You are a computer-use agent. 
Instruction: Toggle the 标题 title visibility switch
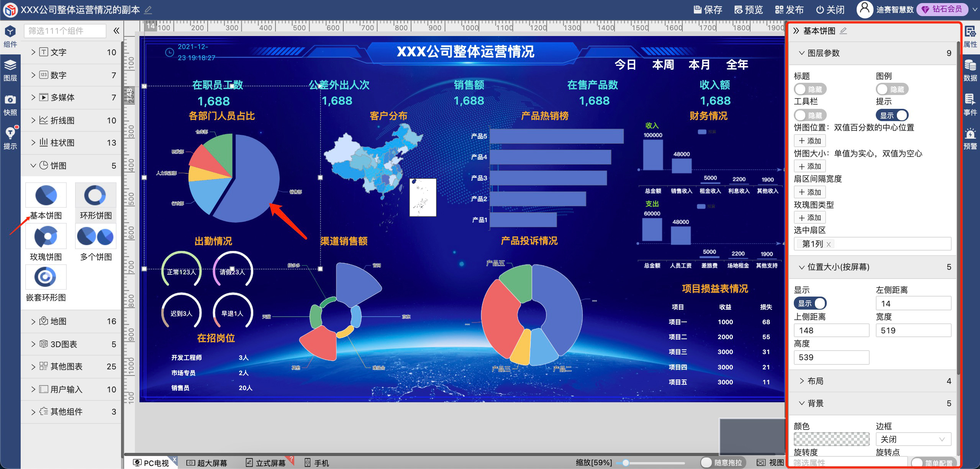[810, 89]
